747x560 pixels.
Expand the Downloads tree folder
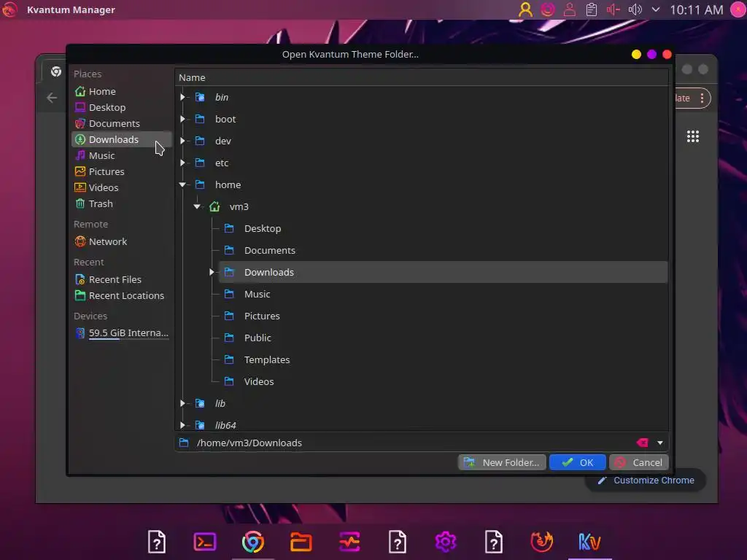(212, 273)
